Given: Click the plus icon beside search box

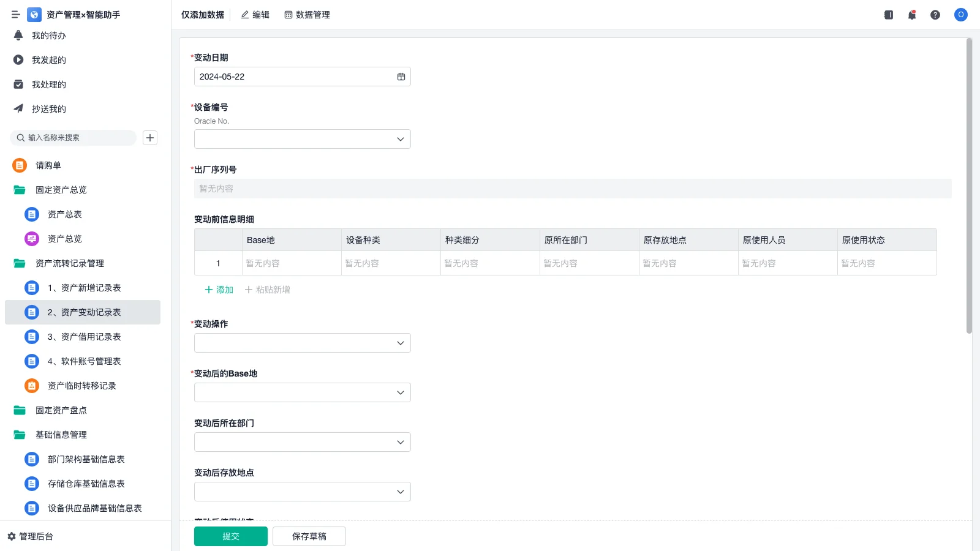Looking at the screenshot, I should [150, 138].
